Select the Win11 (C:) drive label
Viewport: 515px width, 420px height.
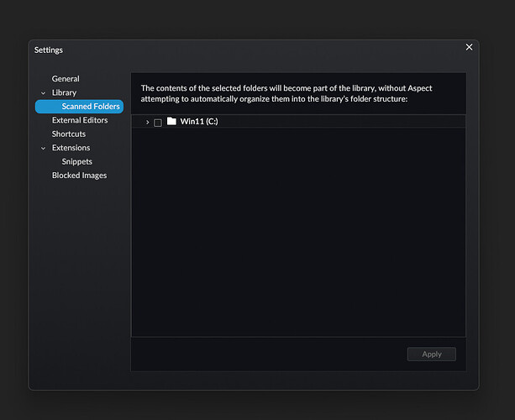pos(199,122)
